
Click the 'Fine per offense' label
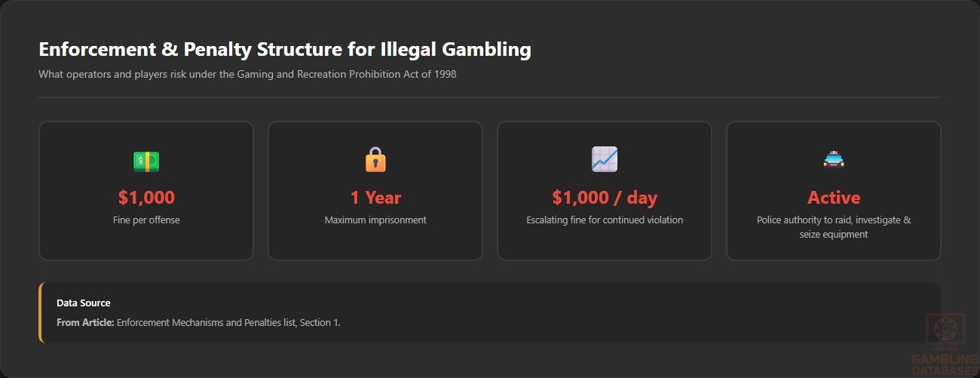(146, 220)
